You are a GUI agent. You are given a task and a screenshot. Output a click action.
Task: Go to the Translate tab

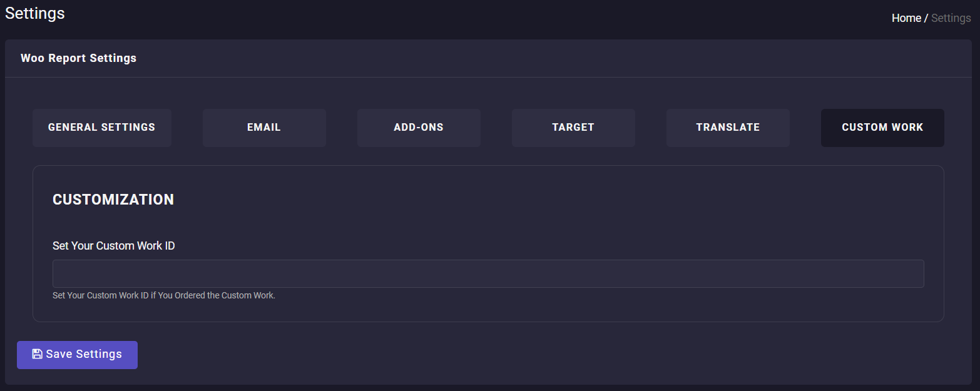click(728, 128)
